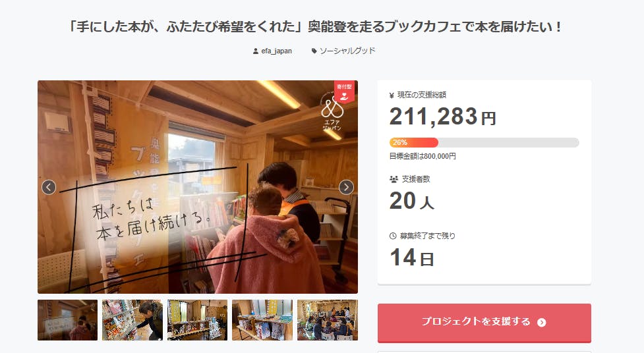This screenshot has height=353, width=644.
Task: Select fourth thumbnail of books on table
Action: tap(262, 320)
